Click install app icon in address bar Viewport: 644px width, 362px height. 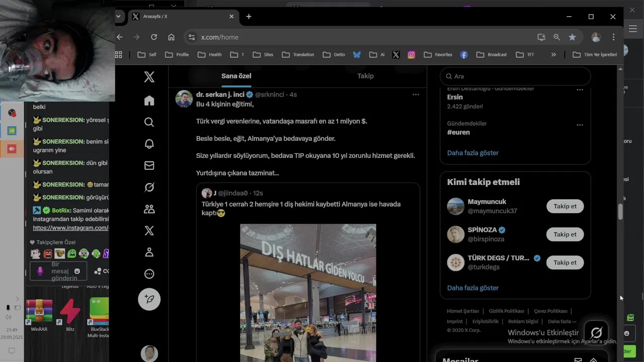click(541, 37)
